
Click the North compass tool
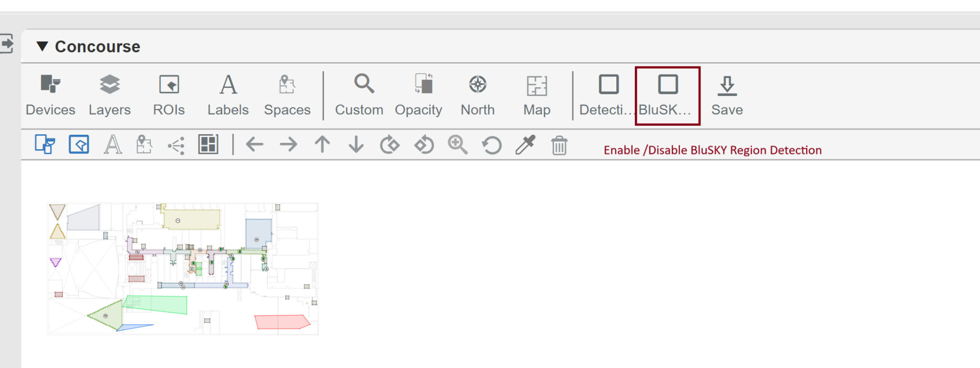(478, 96)
